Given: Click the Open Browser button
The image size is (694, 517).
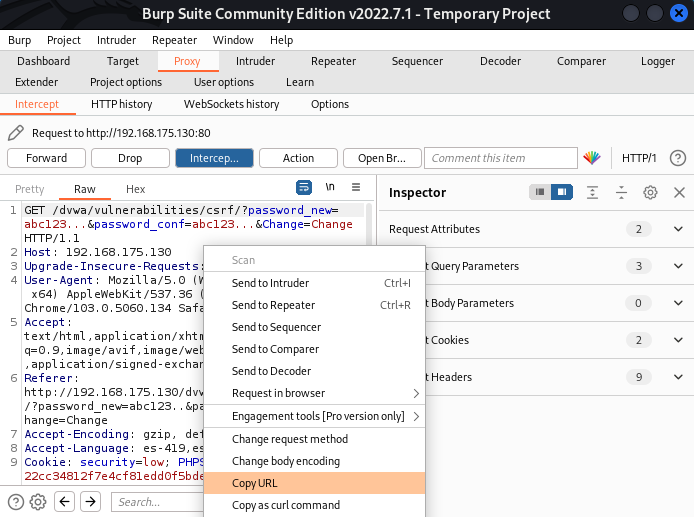Looking at the screenshot, I should coord(382,158).
